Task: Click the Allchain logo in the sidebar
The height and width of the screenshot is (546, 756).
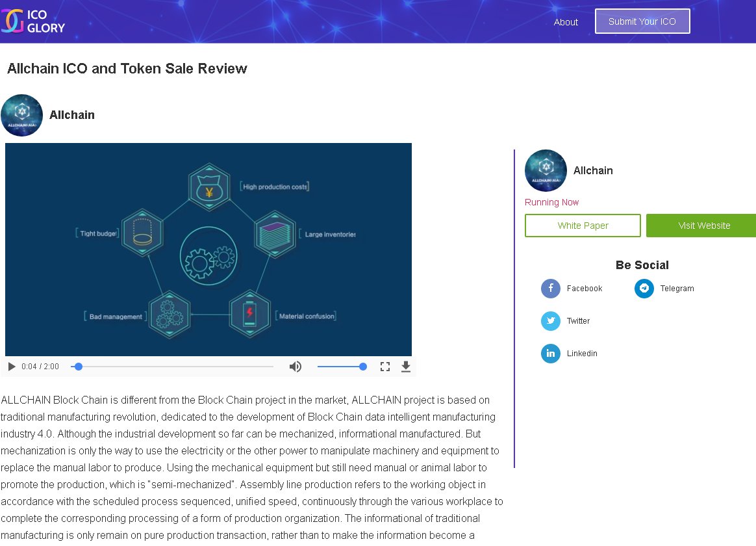Action: [x=546, y=170]
